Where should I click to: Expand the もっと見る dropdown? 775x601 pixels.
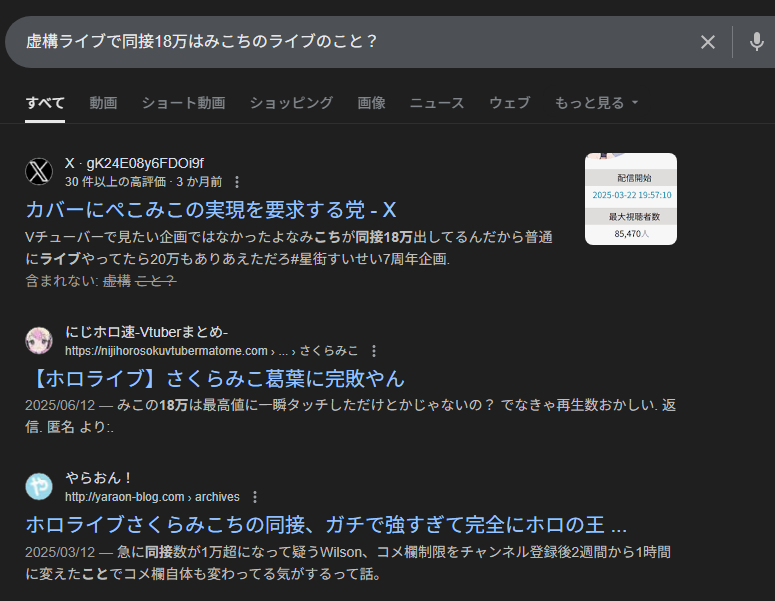[597, 103]
